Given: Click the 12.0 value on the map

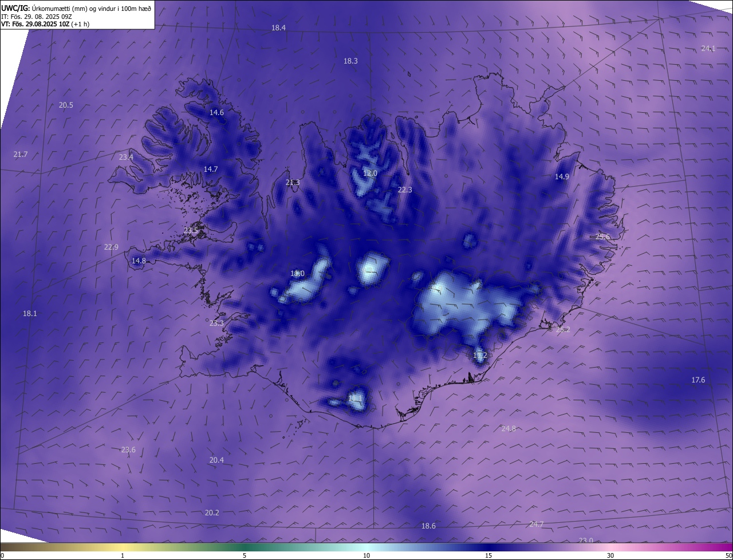Looking at the screenshot, I should 370,173.
